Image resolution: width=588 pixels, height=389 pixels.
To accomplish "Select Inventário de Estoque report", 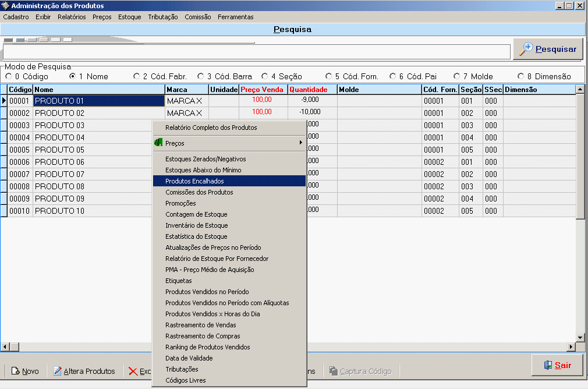I will pos(196,225).
